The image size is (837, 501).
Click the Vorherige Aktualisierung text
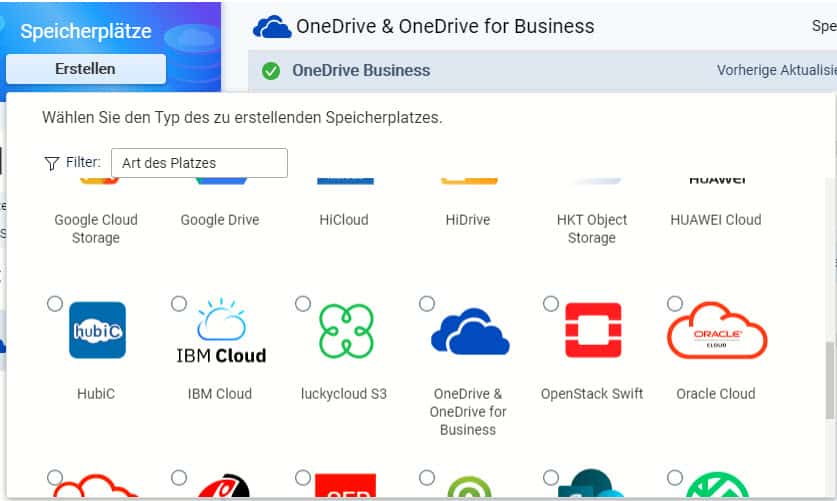[777, 70]
